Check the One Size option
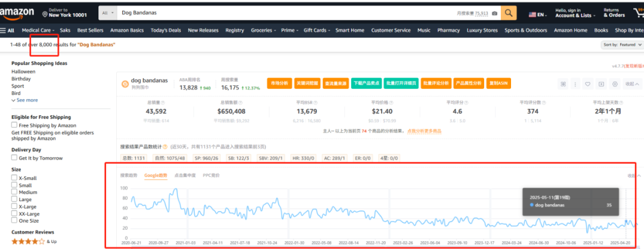Image resolution: width=644 pixels, height=249 pixels. pyautogui.click(x=14, y=220)
